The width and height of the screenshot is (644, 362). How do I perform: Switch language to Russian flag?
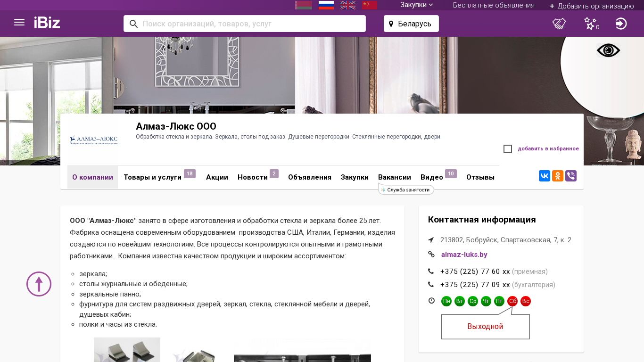click(x=326, y=5)
